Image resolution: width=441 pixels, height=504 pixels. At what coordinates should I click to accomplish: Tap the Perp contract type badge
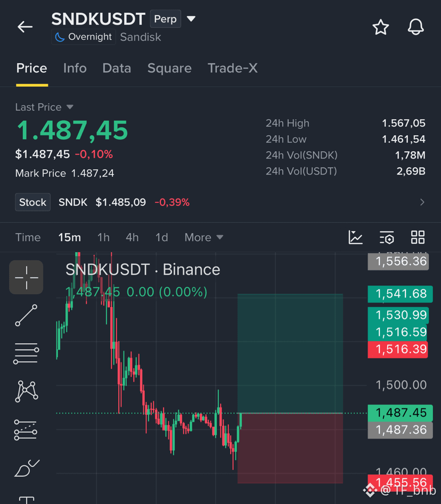[x=165, y=19]
